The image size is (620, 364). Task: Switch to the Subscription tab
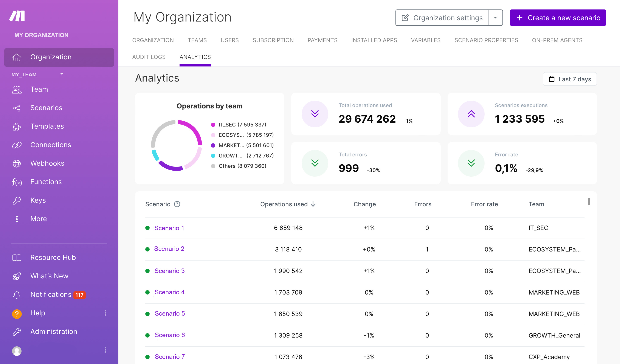coord(273,40)
